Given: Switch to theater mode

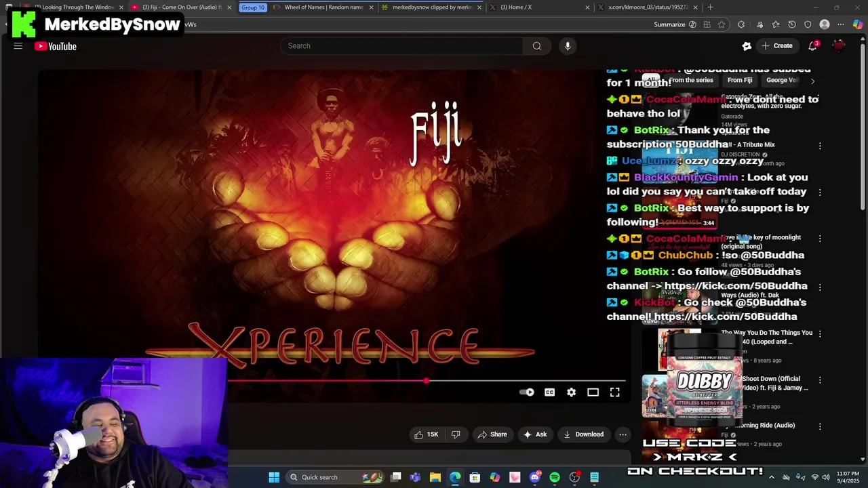Looking at the screenshot, I should [593, 392].
